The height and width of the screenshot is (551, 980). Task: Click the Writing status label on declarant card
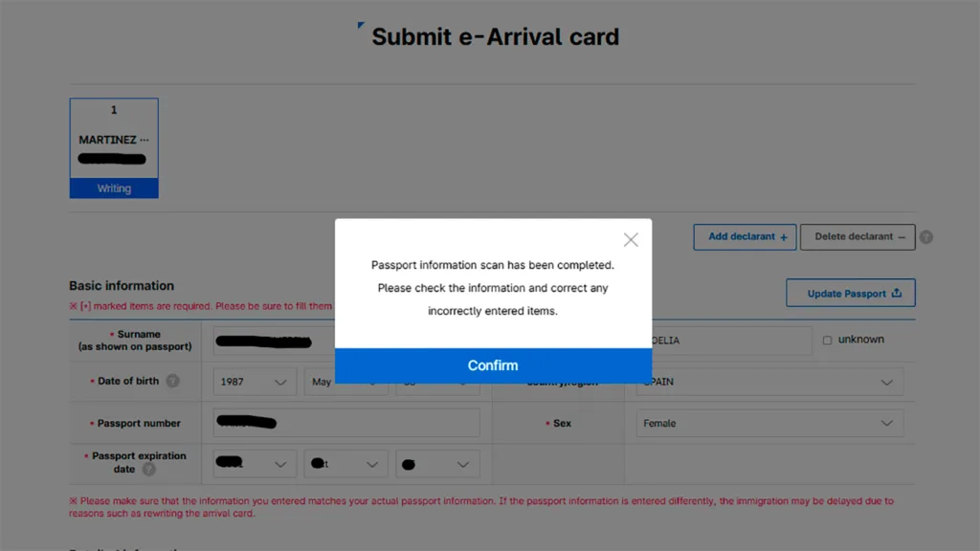[114, 188]
